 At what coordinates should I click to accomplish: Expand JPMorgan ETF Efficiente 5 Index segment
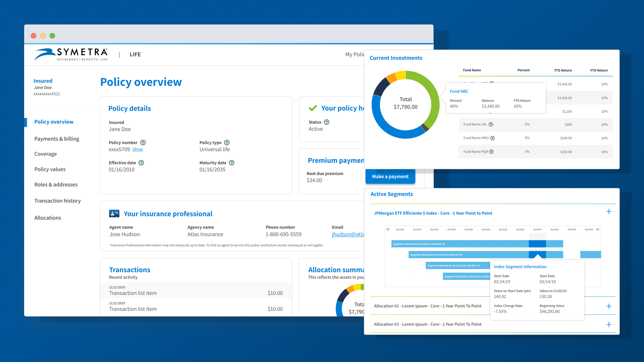[x=609, y=212]
